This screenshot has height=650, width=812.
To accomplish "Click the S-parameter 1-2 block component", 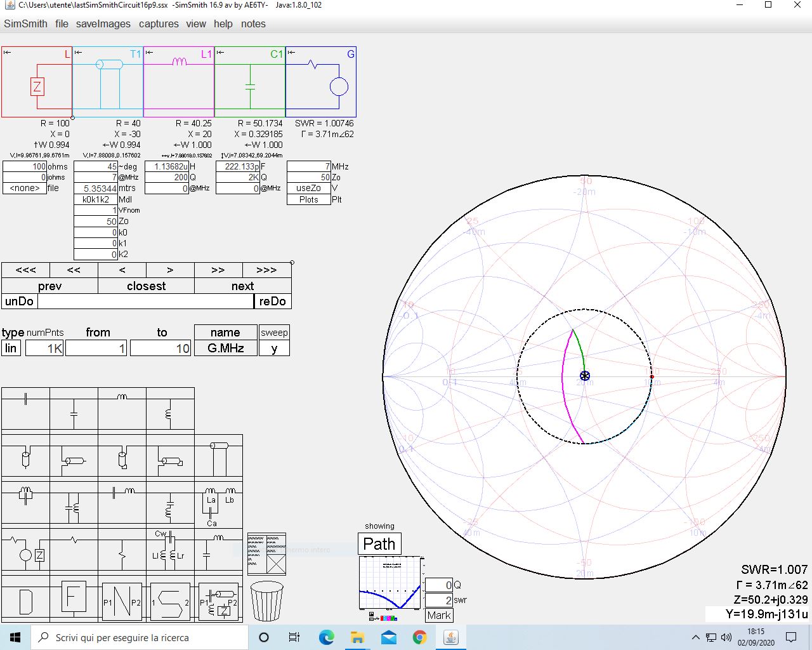I will click(x=170, y=599).
